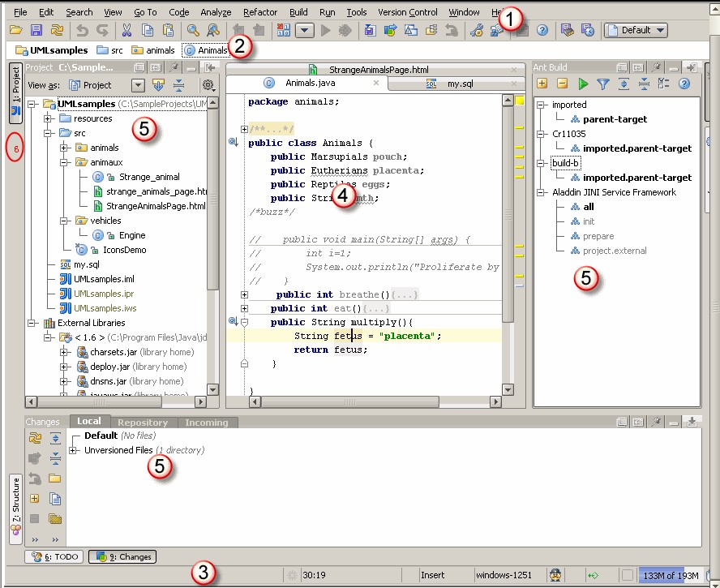This screenshot has width=720, height=588.
Task: Open Project view settings gear
Action: point(208,85)
